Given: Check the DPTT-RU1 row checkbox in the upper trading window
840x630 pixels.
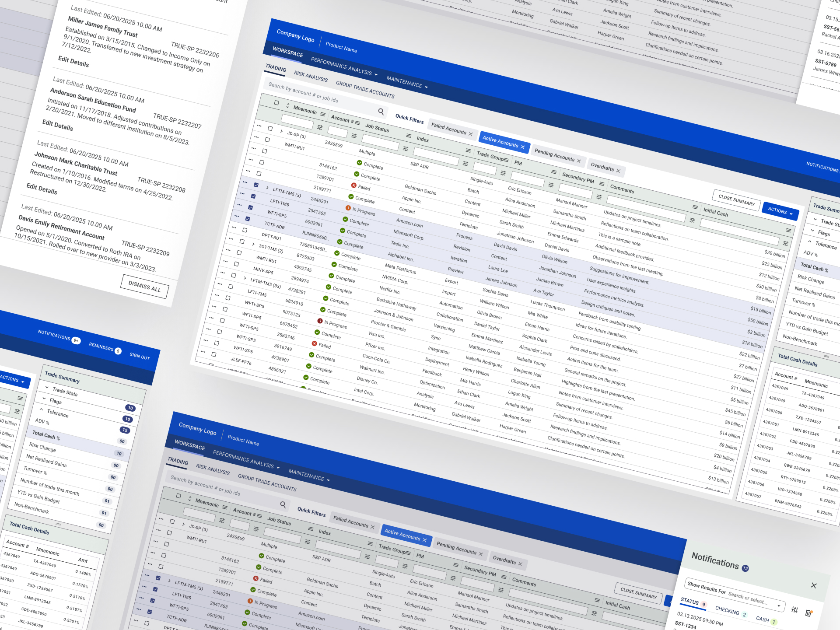Looking at the screenshot, I should pos(245,230).
